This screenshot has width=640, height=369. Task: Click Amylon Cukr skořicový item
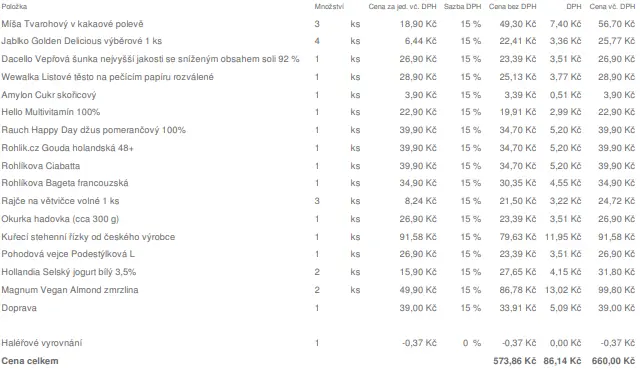coord(49,95)
